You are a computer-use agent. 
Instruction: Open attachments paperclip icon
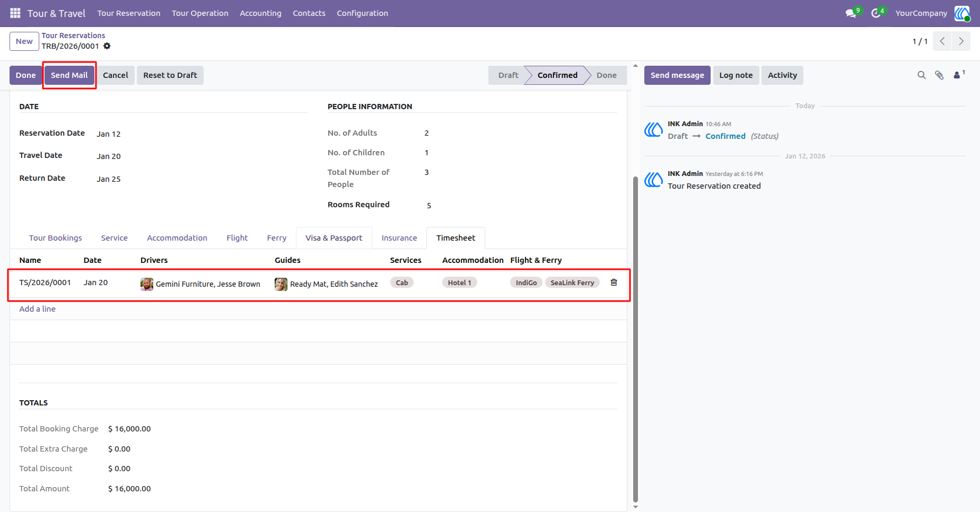(x=939, y=75)
